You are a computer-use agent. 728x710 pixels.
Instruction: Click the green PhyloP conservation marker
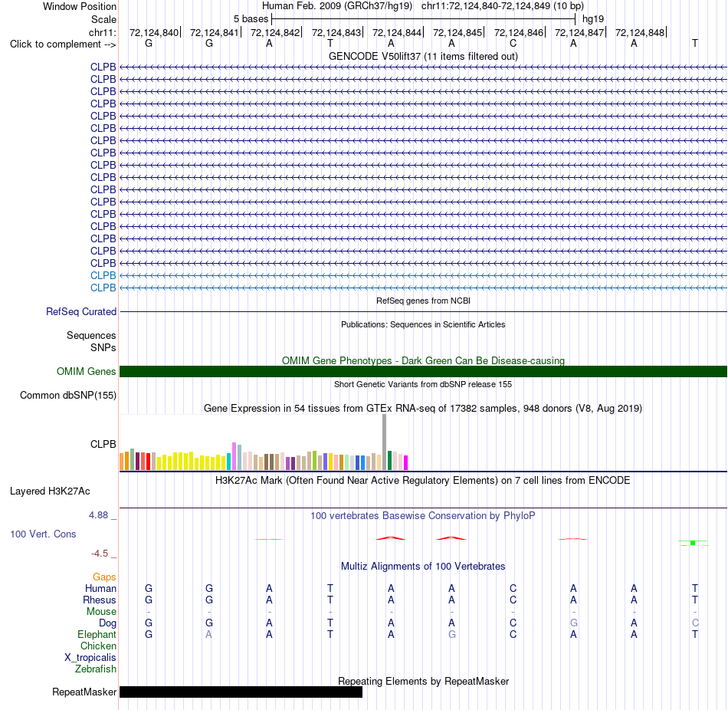tap(693, 543)
